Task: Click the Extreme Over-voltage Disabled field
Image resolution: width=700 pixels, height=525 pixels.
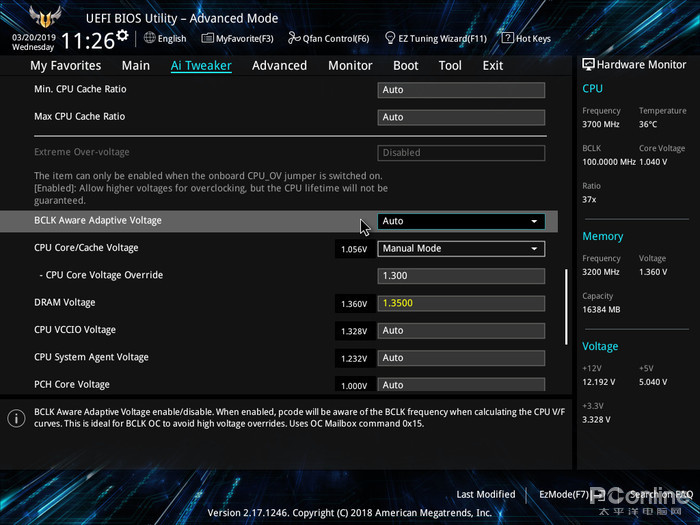Action: coord(461,153)
